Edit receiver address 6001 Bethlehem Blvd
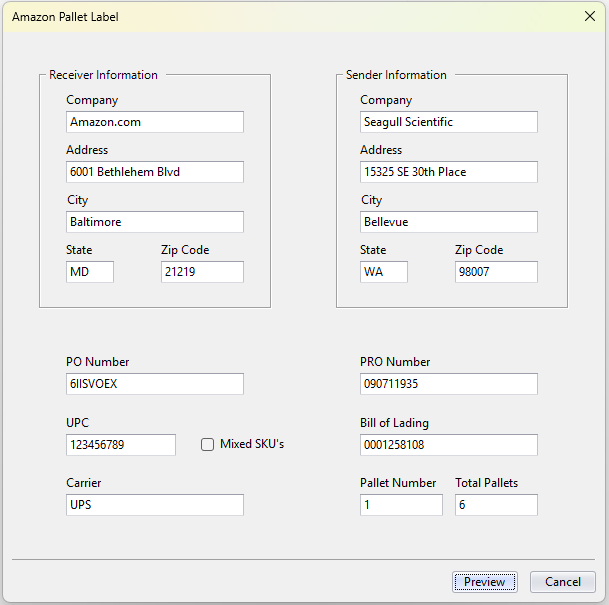609x605 pixels. coord(155,172)
